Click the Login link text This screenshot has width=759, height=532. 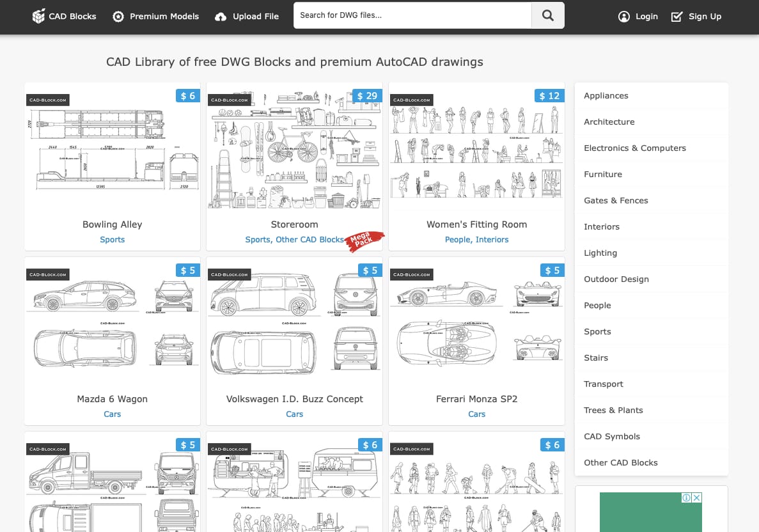click(x=646, y=17)
